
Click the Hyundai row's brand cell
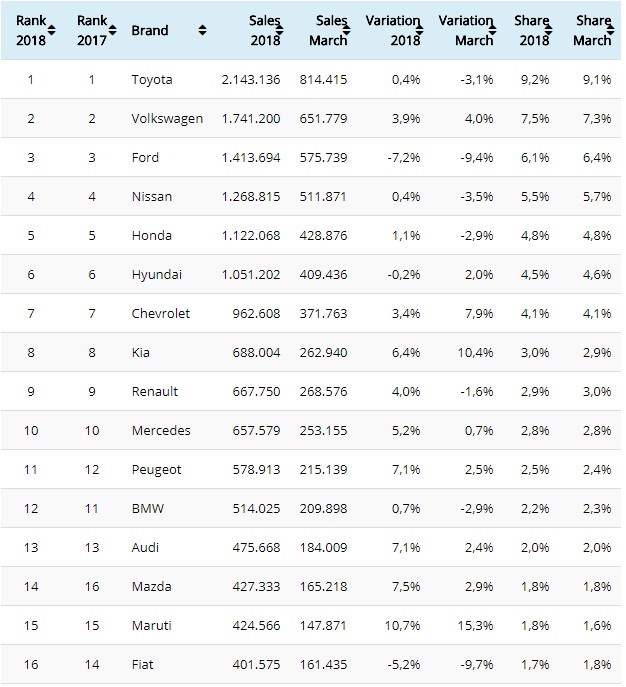tap(155, 274)
